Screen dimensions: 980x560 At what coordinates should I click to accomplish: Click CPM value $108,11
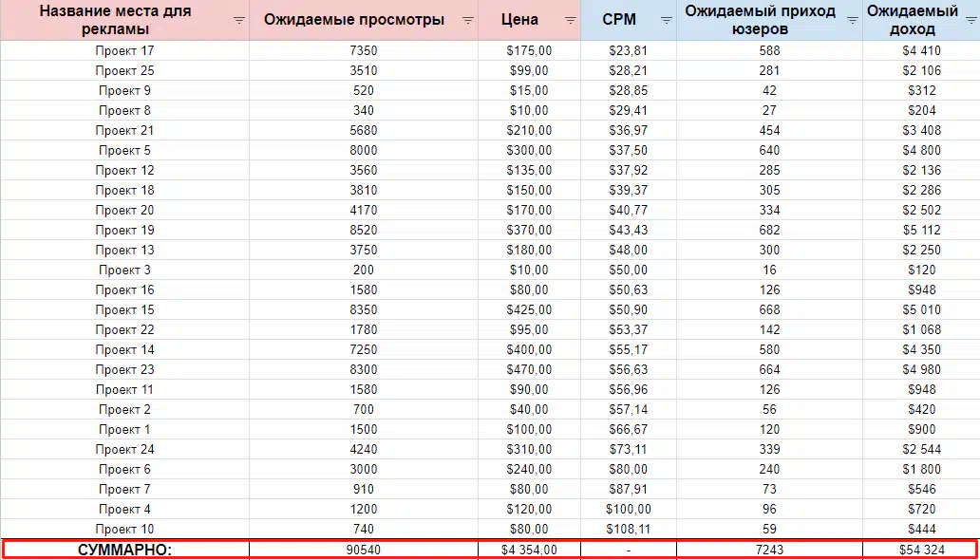[x=629, y=529]
